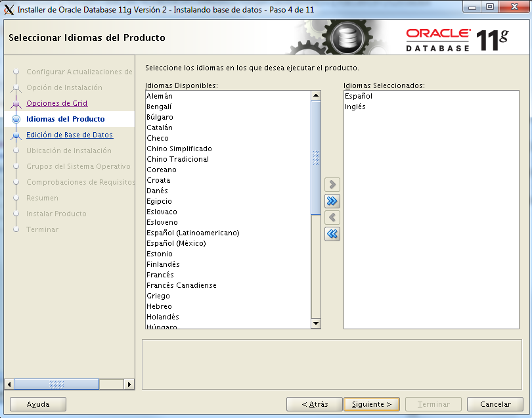Go back with the Atrás button
532x418 pixels.
[315, 404]
